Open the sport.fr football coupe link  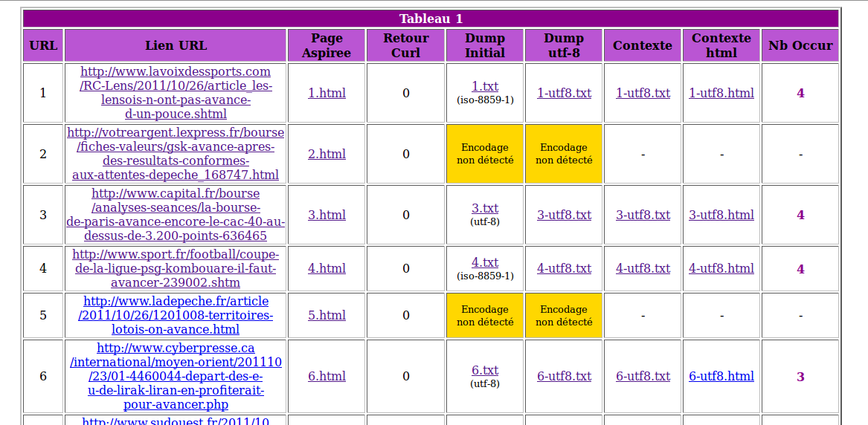pos(176,268)
